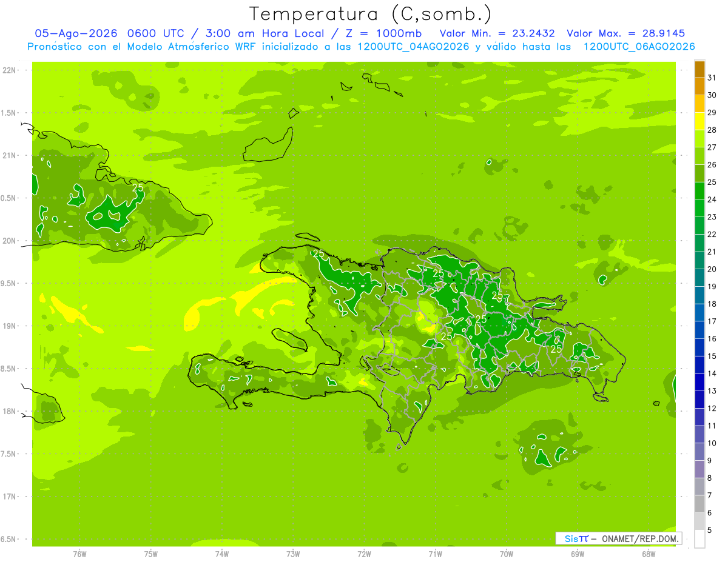Click the color scale value '5'
728x562 pixels.
pos(710,530)
